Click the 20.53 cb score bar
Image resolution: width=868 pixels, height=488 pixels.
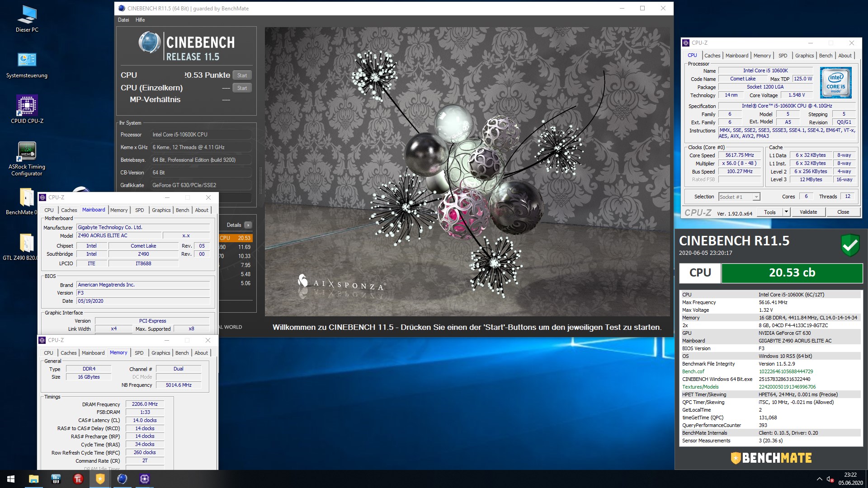coord(792,273)
